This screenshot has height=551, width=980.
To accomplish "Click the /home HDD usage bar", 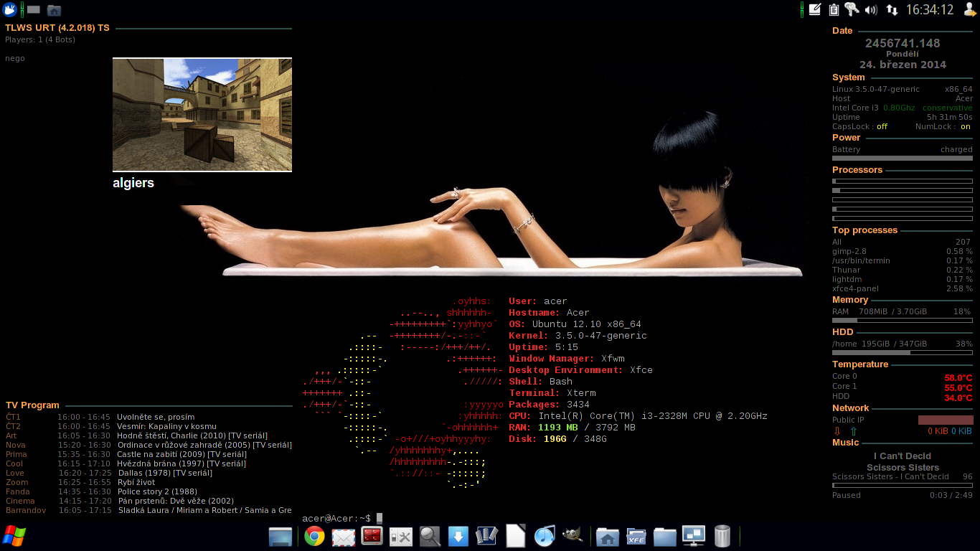I will 903,353.
